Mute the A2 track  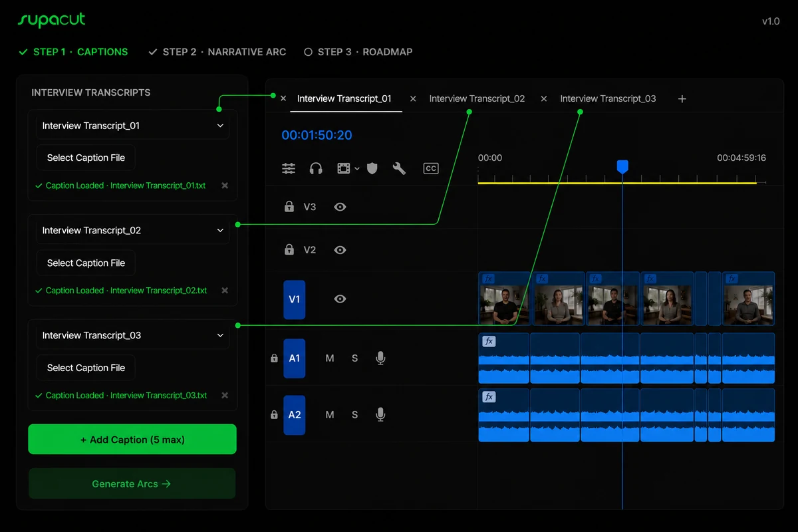click(x=330, y=415)
